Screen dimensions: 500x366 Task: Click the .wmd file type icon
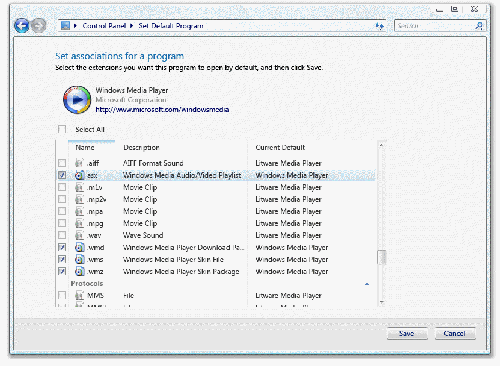click(79, 247)
